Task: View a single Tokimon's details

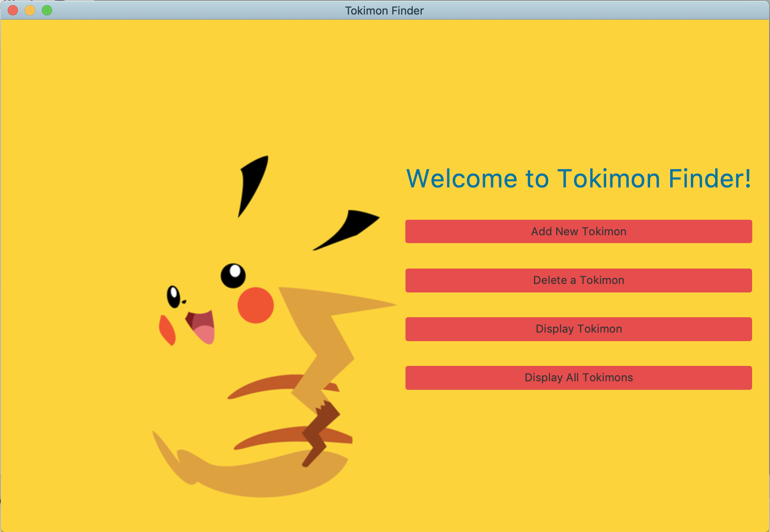Action: tap(578, 329)
